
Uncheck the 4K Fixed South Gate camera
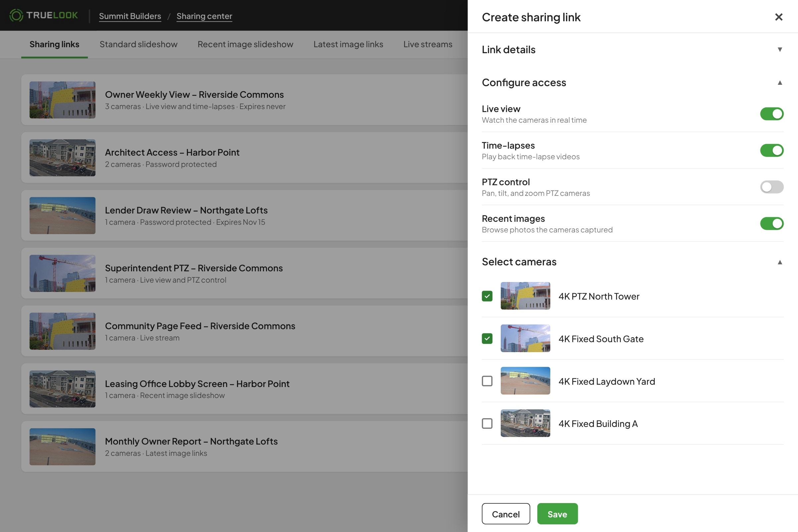tap(487, 338)
